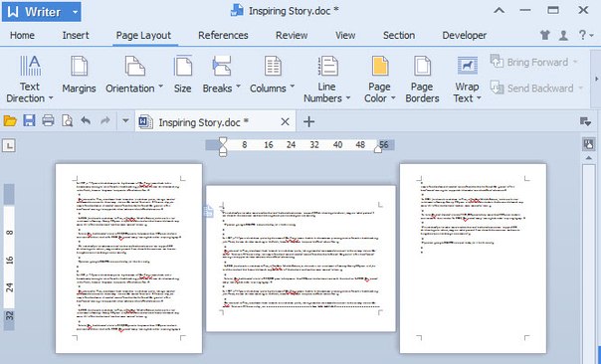
Task: Open file with the folder icon
Action: coord(10,121)
